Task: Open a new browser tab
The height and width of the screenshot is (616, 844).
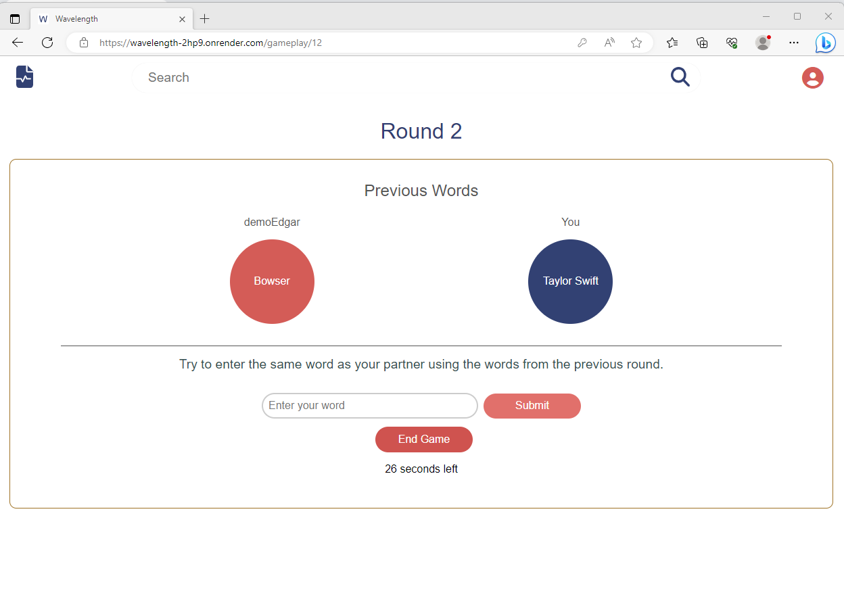Action: tap(205, 18)
